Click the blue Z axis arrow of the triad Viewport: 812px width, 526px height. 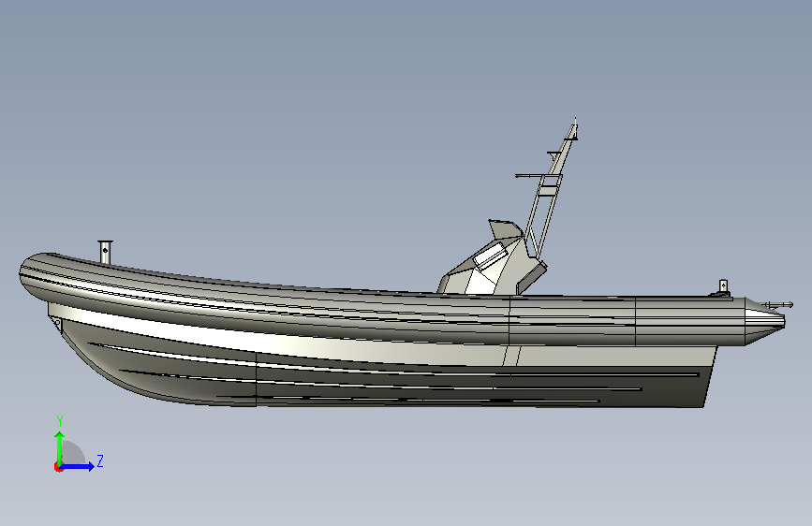(x=78, y=466)
